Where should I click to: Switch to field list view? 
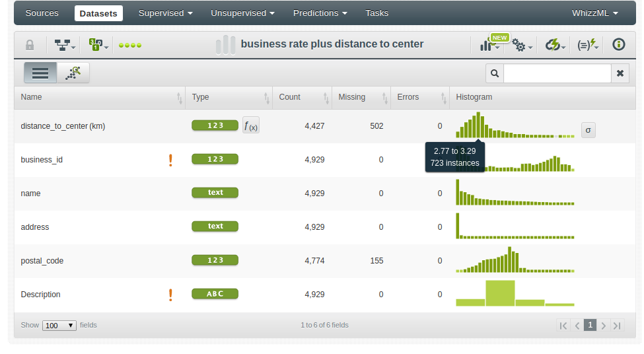(40, 73)
